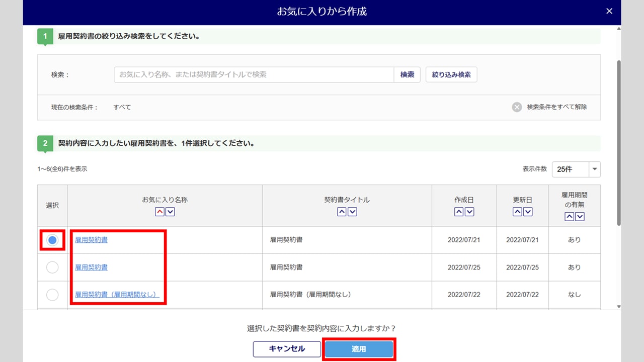Select the first 雇用契約書 radio button

click(x=52, y=240)
